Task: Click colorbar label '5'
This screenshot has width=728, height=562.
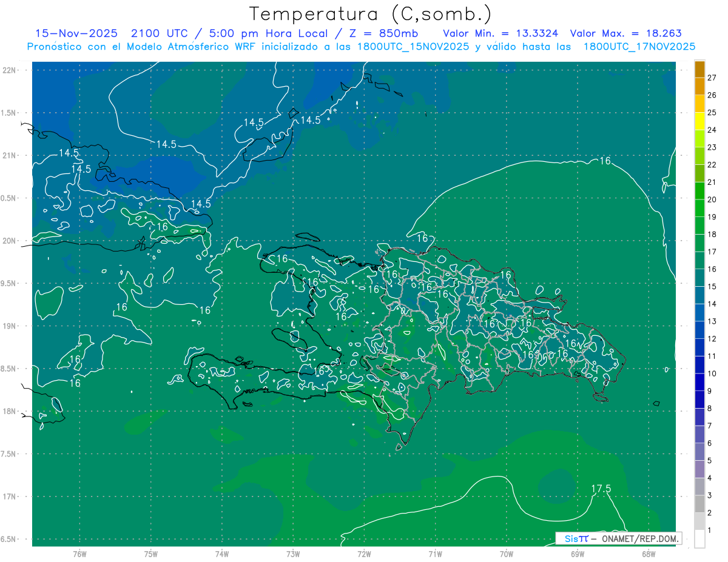Action: pos(709,461)
